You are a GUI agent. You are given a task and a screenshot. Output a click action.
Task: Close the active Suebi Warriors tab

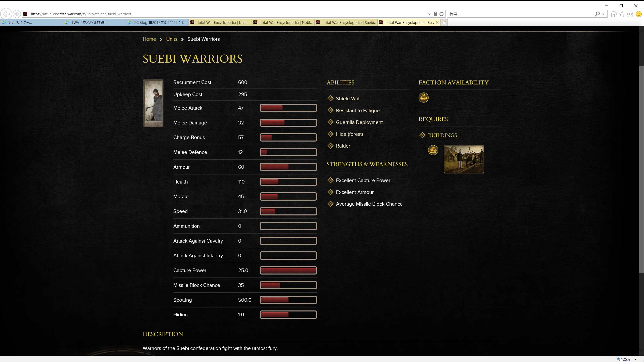(x=437, y=22)
